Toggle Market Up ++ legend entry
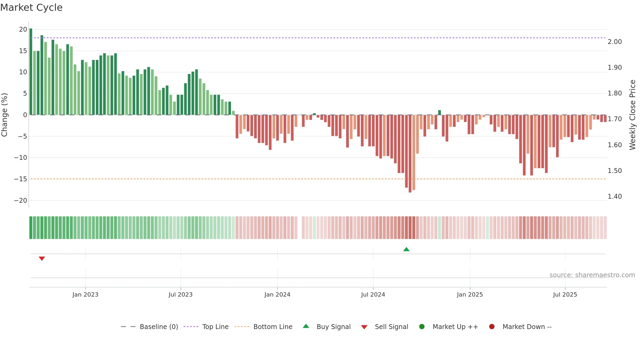644x362 pixels. tap(448, 327)
